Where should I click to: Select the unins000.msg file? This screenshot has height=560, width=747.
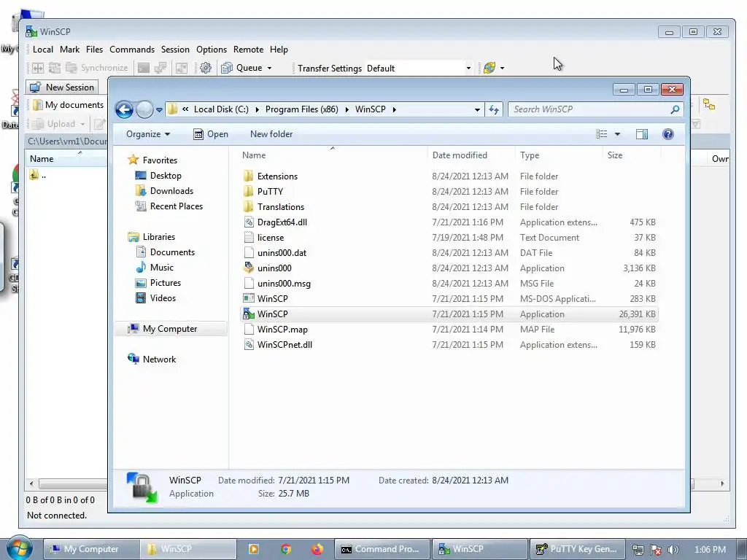284,284
